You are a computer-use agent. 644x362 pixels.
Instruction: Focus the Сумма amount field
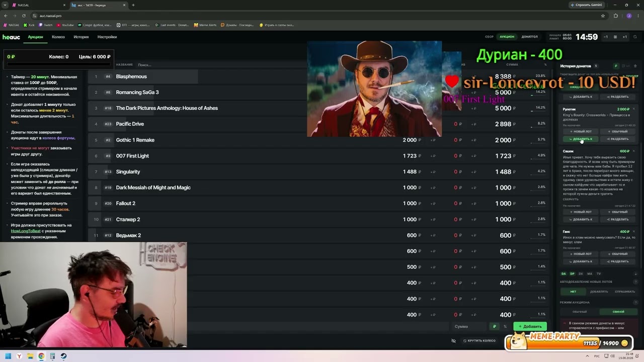click(x=469, y=326)
